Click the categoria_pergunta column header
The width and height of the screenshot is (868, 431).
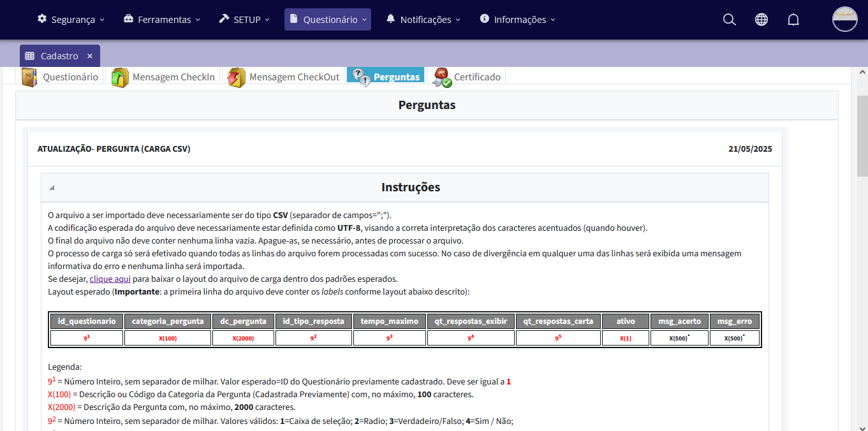pos(168,321)
